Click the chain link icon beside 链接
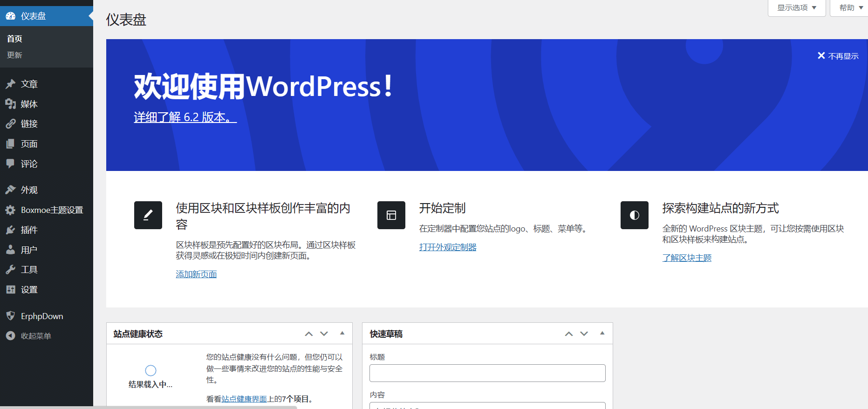Image resolution: width=868 pixels, height=409 pixels. point(11,124)
